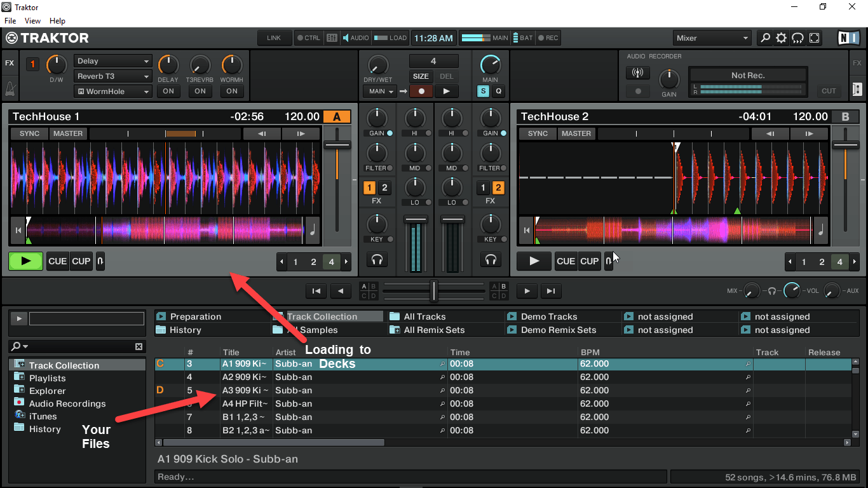This screenshot has height=488, width=868.
Task: Maximize the browser with the magnifier icon
Action: (764, 38)
